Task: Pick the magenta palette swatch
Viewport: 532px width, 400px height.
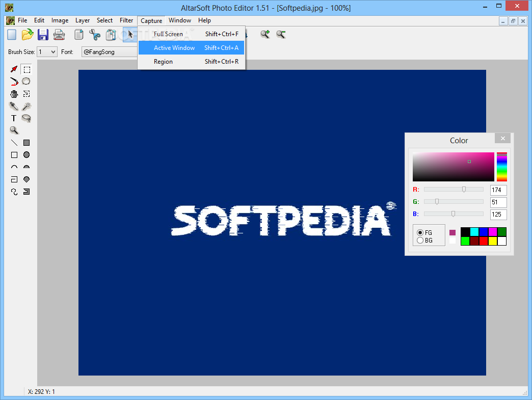Action: point(493,232)
